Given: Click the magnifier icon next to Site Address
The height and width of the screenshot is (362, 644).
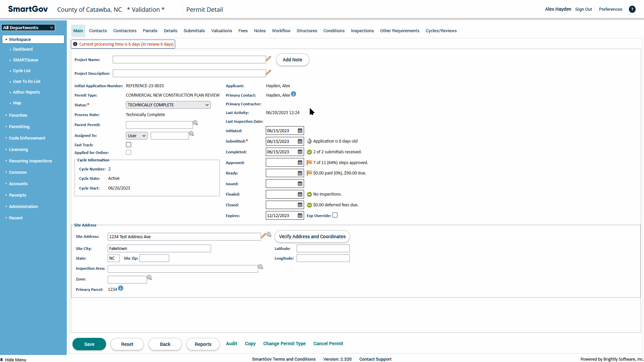Looking at the screenshot, I should click(269, 235).
